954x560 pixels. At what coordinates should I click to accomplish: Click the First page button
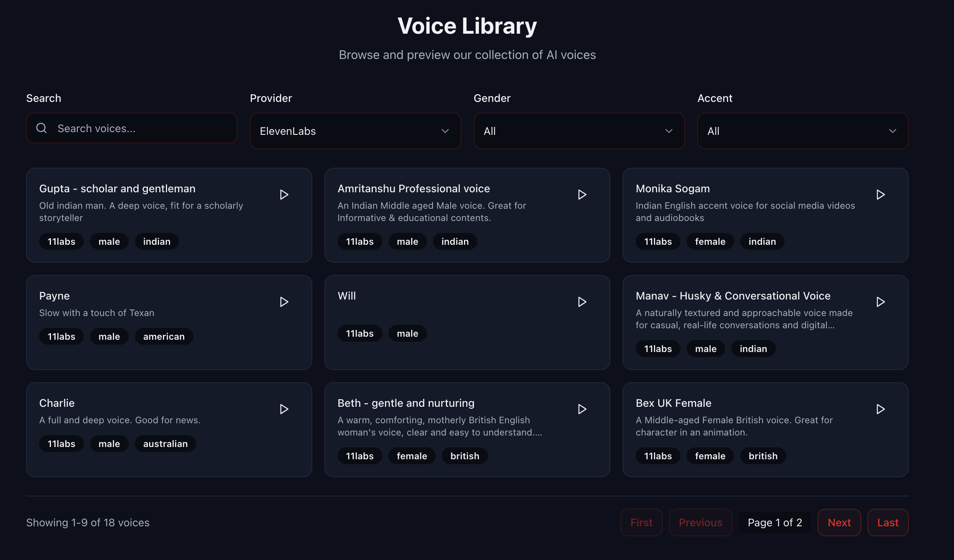[x=641, y=522]
